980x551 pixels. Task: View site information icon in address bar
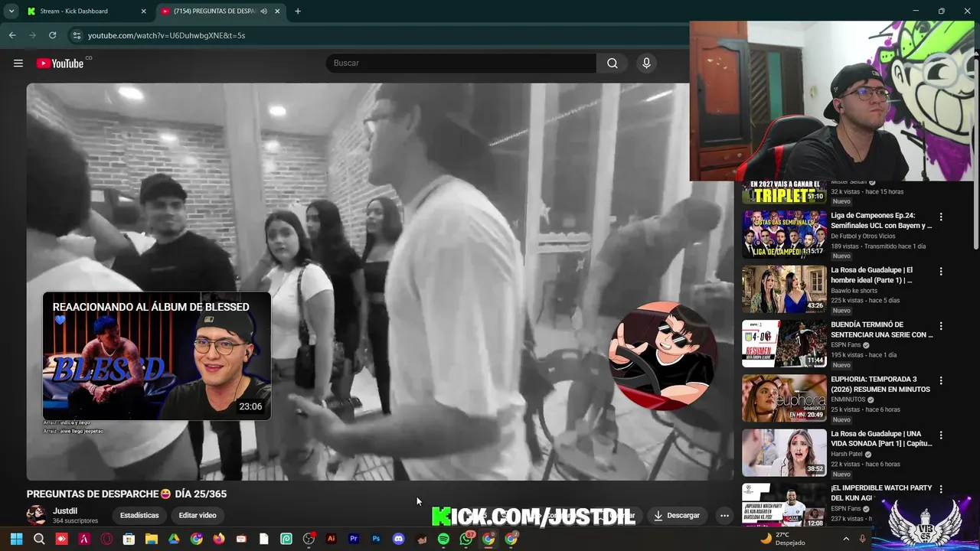click(x=76, y=35)
